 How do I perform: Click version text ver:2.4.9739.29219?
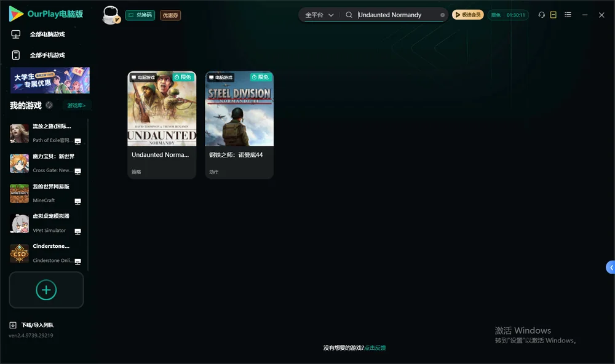[x=31, y=335]
